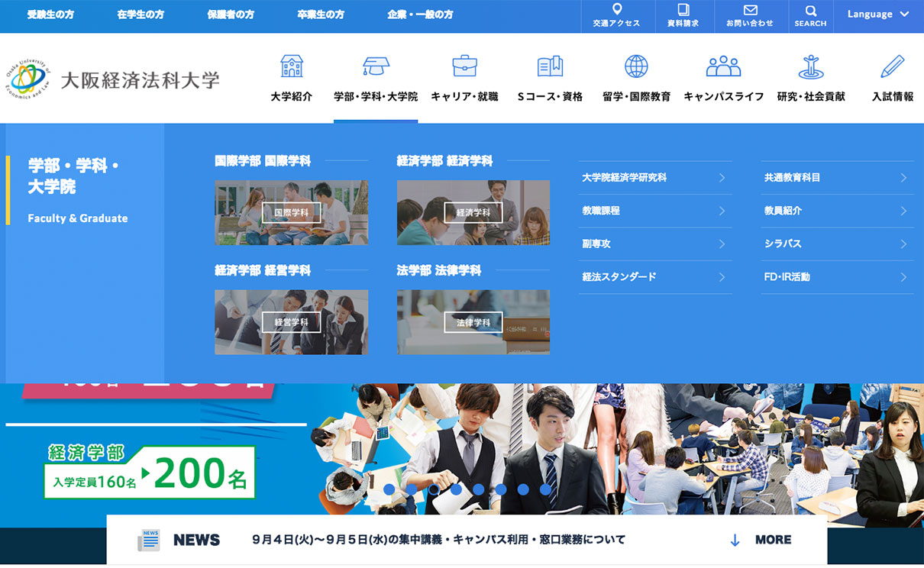Click the キャリア・就職 briefcase icon
Screen dimensions: 924x568
click(464, 66)
